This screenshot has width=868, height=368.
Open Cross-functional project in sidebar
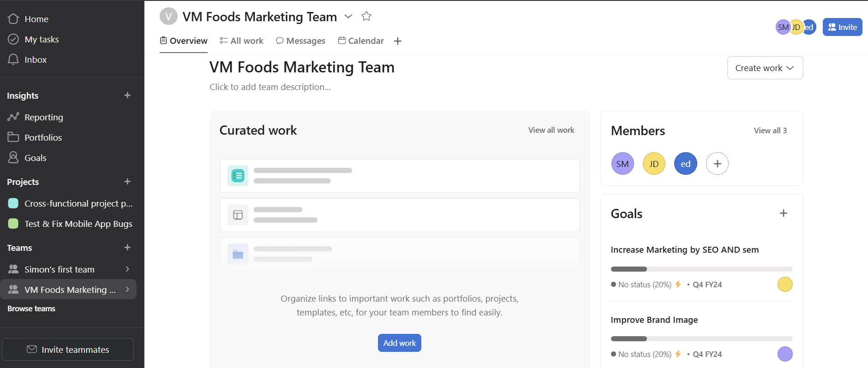(70, 203)
